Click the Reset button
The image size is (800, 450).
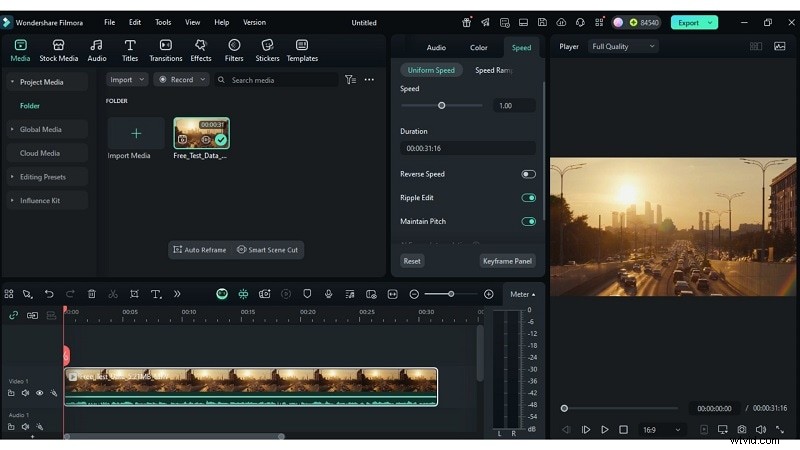pos(412,261)
